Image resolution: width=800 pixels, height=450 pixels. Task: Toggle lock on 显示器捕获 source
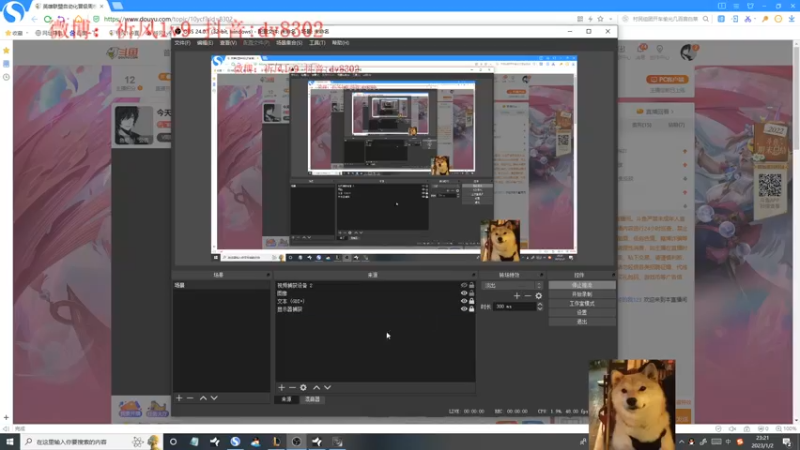471,309
